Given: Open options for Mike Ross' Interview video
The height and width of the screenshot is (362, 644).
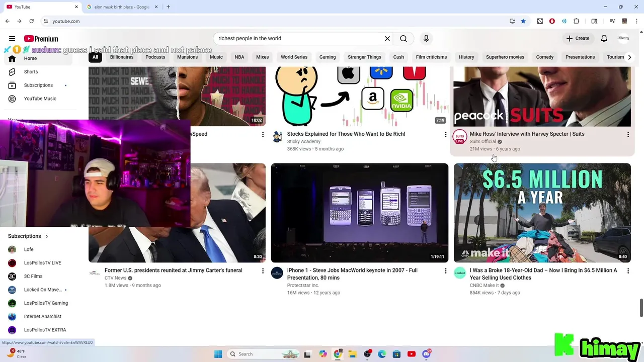Looking at the screenshot, I should [628, 134].
